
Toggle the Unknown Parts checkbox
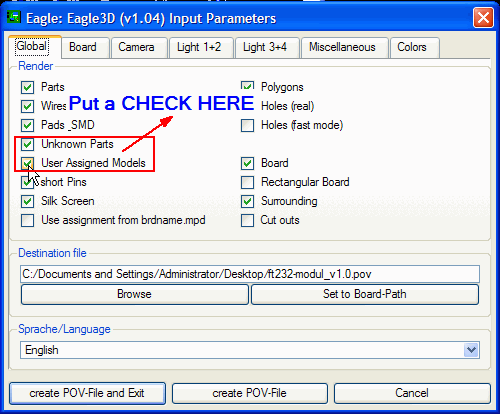pyautogui.click(x=27, y=144)
